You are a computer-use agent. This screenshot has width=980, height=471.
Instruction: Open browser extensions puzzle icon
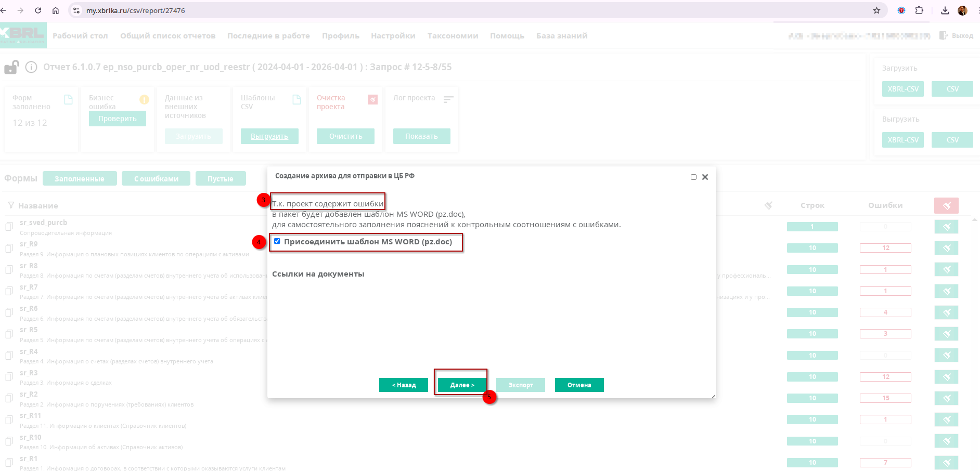tap(919, 10)
